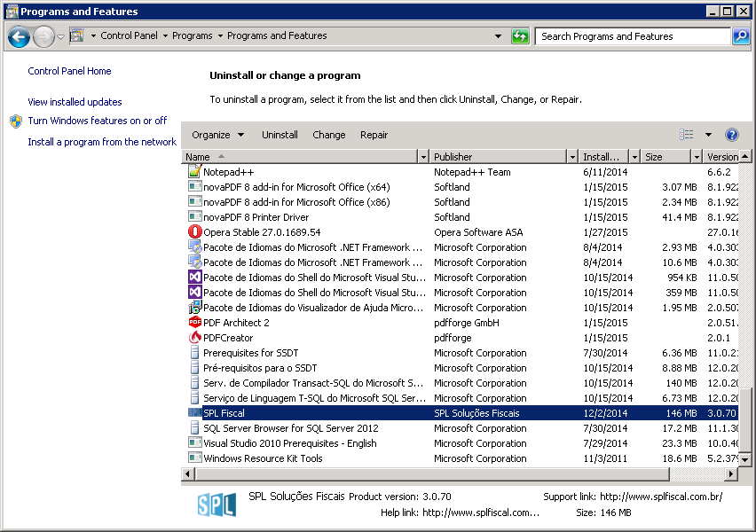Image resolution: width=756 pixels, height=532 pixels.
Task: Open the splfiscal.com.br support link
Action: pos(661,497)
